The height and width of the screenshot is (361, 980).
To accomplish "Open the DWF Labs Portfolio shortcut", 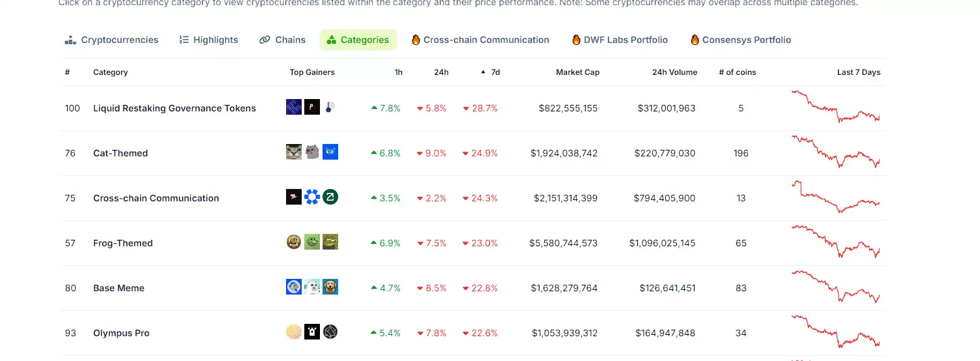I will coord(620,40).
